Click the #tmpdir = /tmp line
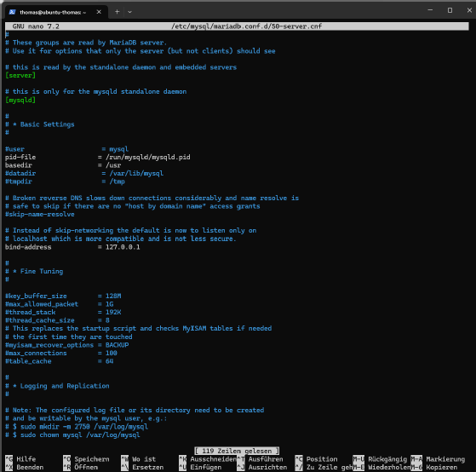 tap(65, 181)
